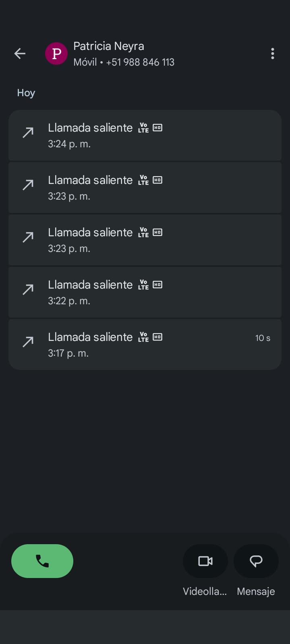Tap the Mensaje label
This screenshot has height=644, width=290.
256,591
